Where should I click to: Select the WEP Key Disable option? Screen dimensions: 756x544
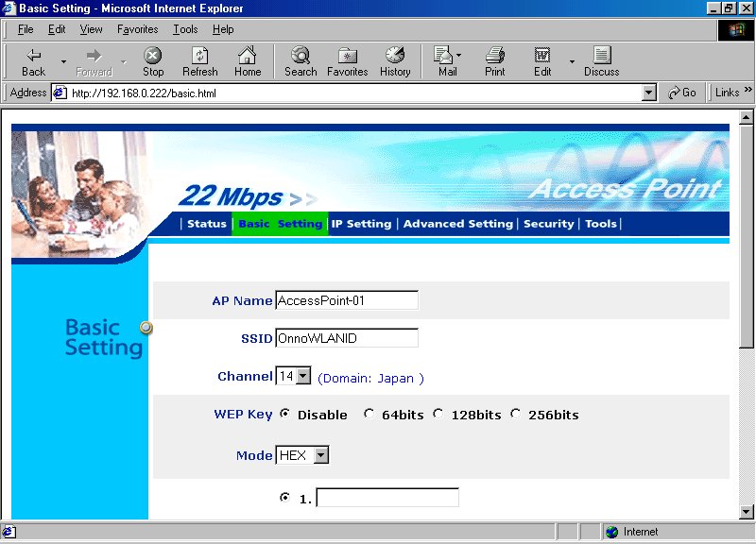click(285, 415)
